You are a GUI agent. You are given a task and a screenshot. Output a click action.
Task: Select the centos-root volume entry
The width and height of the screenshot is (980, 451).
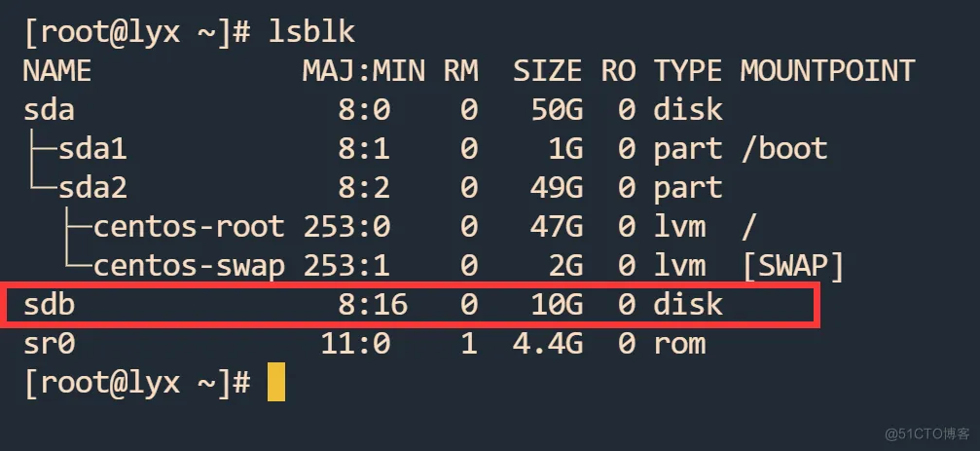[189, 226]
